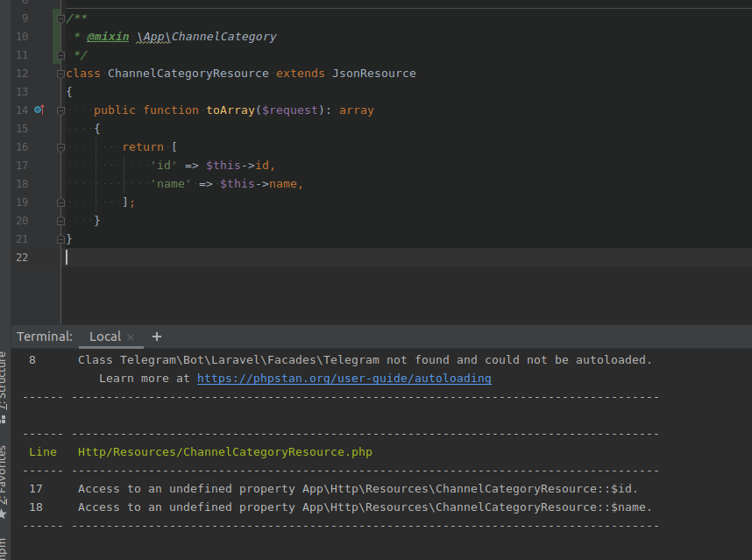This screenshot has width=752, height=560.
Task: Collapse the doc comment end fold on line 11
Action: tap(60, 55)
